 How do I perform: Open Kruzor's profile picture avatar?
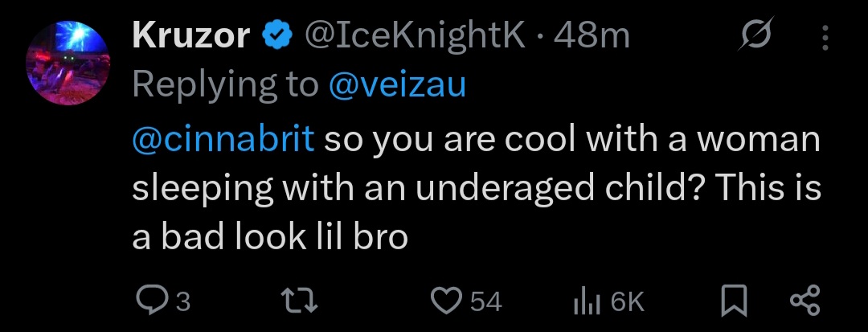click(68, 63)
